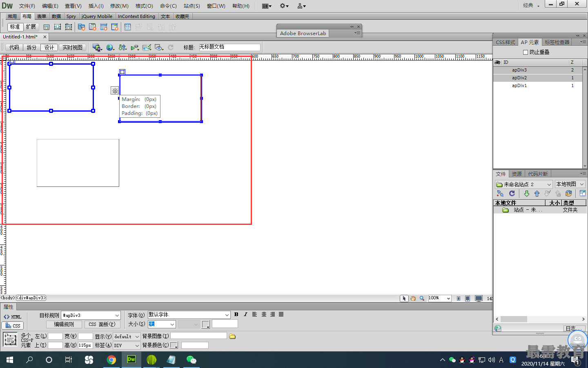Toggle italic formatting in Properties
This screenshot has width=588, height=368.
coord(245,314)
